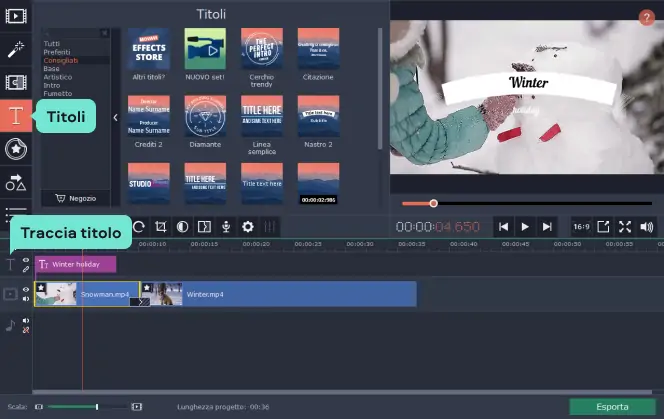Toggle title track link icon
The image size is (664, 419).
(26, 269)
